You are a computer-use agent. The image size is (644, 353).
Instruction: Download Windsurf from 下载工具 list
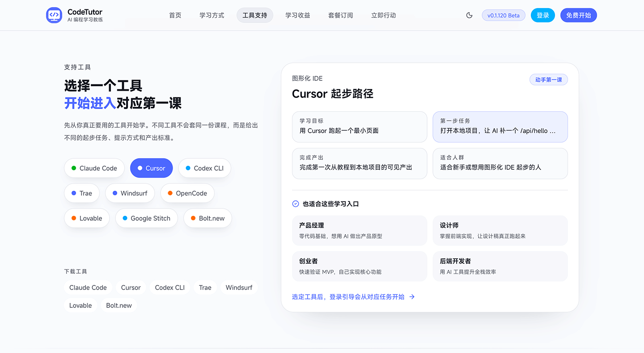[x=239, y=287]
